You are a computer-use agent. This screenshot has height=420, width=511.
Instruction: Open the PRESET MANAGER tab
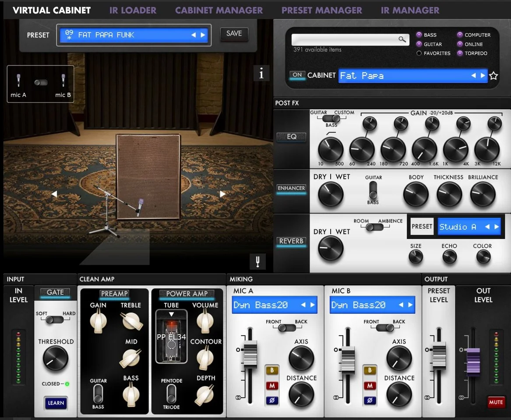[x=321, y=10]
